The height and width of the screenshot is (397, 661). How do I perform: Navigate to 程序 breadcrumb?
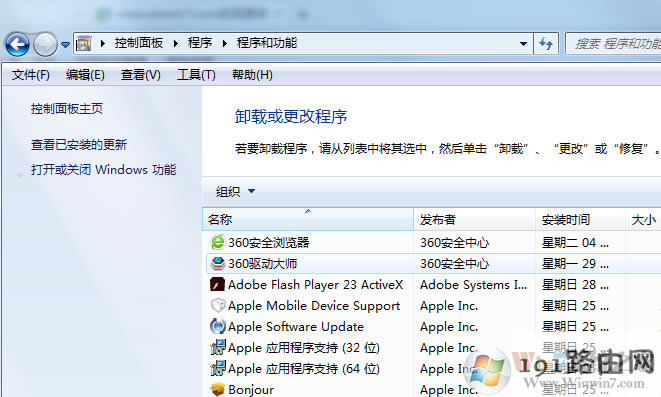[200, 43]
